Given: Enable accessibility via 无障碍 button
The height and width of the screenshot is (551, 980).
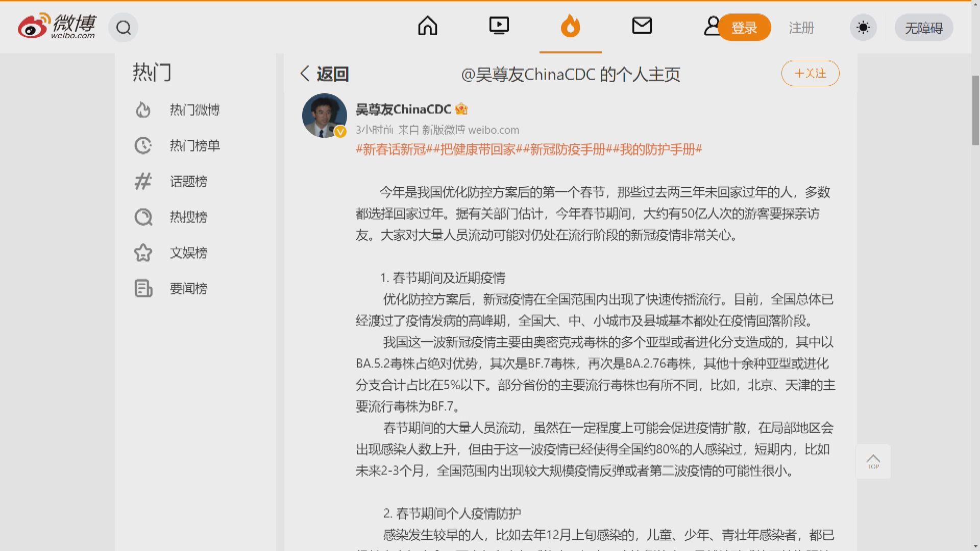Looking at the screenshot, I should (x=923, y=28).
